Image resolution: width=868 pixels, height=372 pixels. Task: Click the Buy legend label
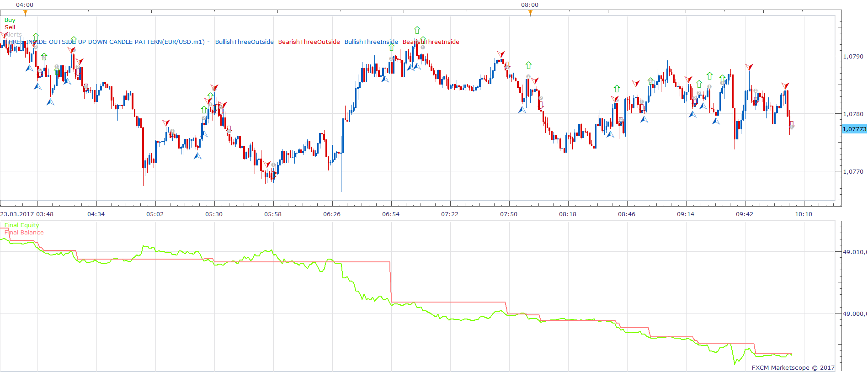(x=10, y=20)
